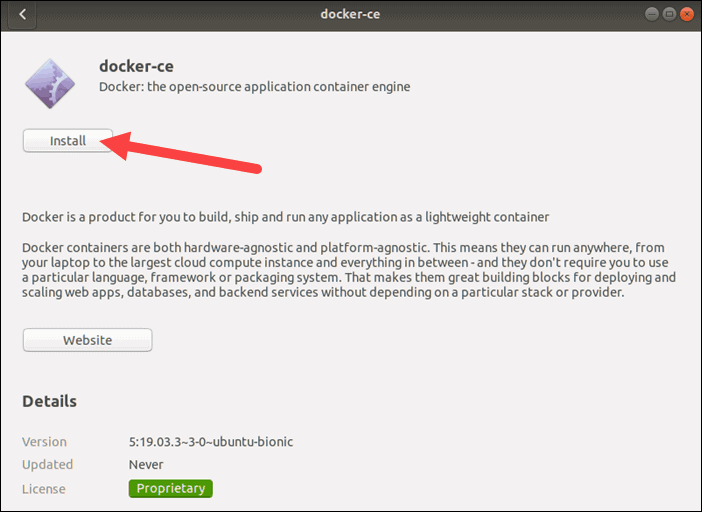The width and height of the screenshot is (702, 512).
Task: Click the version value 5:19.03.3~3-0~ubuntu-bionic
Action: point(211,442)
